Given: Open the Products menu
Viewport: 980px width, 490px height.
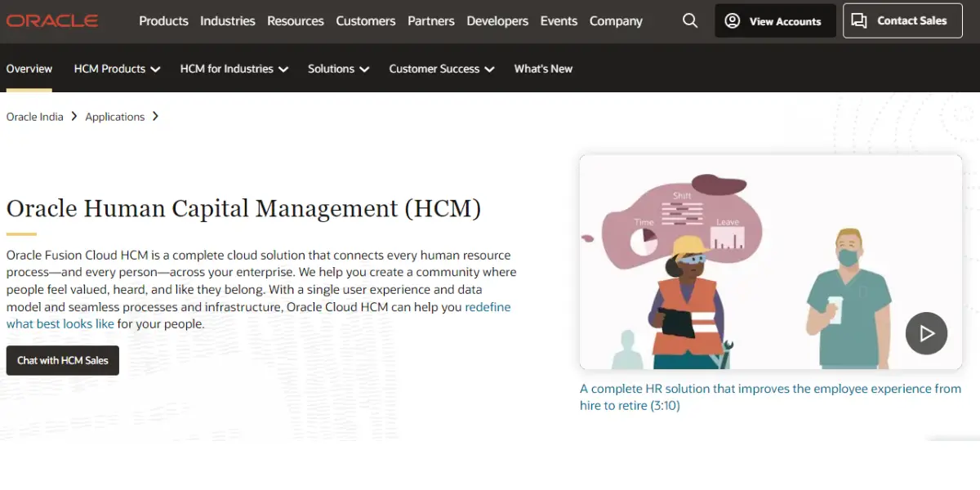Looking at the screenshot, I should pos(163,21).
